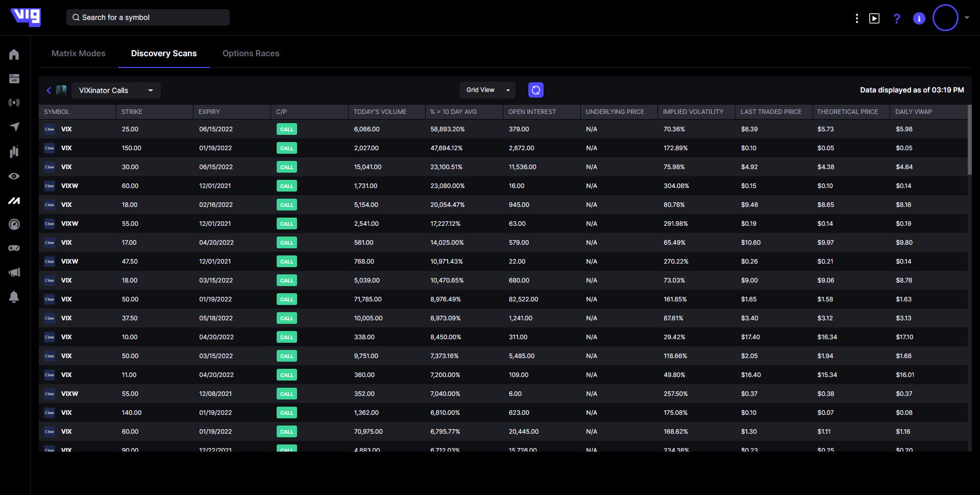Open the speedometer gauge sidebar icon
980x495 pixels.
pyautogui.click(x=14, y=224)
